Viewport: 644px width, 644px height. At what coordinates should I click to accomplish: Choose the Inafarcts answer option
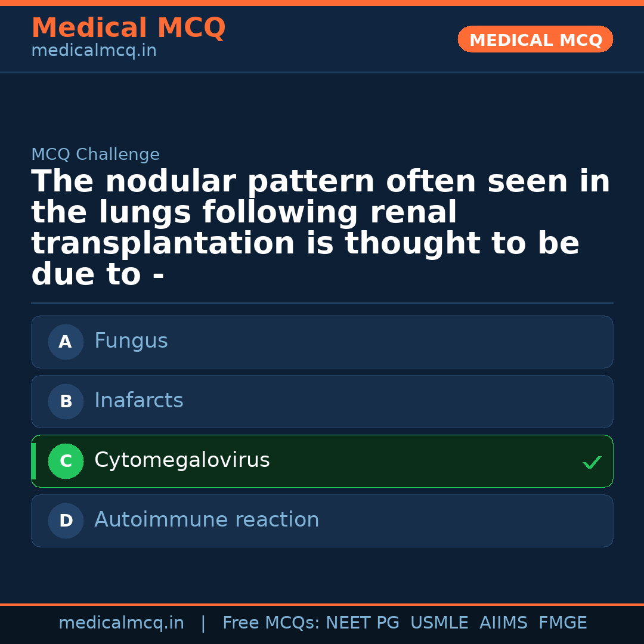139,401
